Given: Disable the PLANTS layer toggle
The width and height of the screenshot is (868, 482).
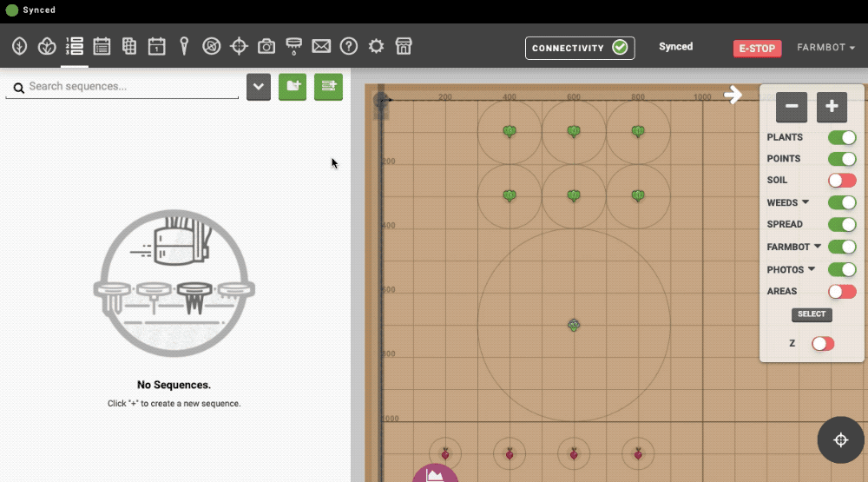Looking at the screenshot, I should tap(841, 137).
